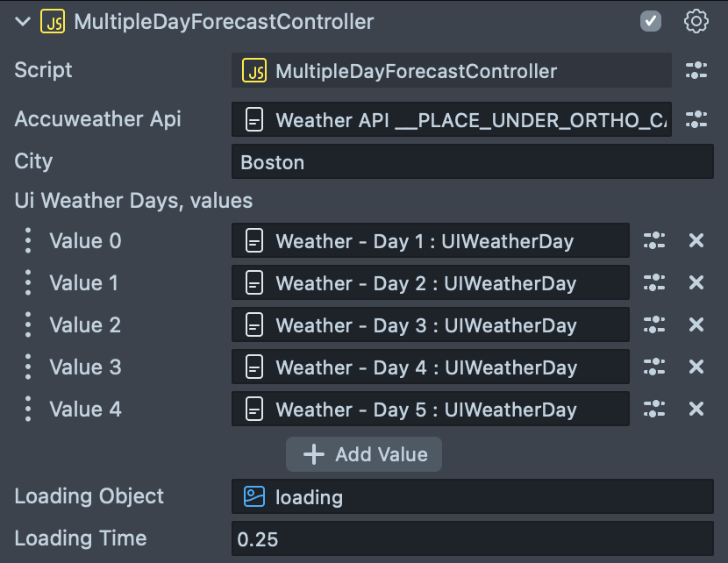The height and width of the screenshot is (563, 728).
Task: Remove the Weather - Day 5 entry
Action: click(696, 409)
